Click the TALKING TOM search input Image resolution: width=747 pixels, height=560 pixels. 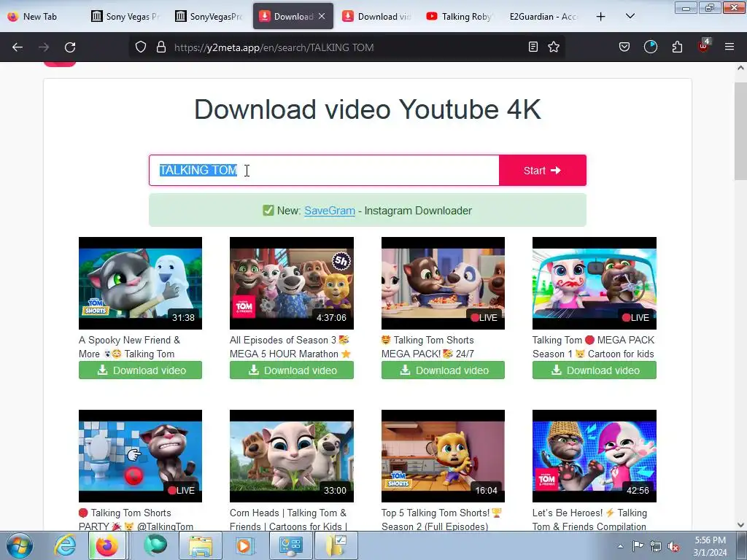click(324, 170)
